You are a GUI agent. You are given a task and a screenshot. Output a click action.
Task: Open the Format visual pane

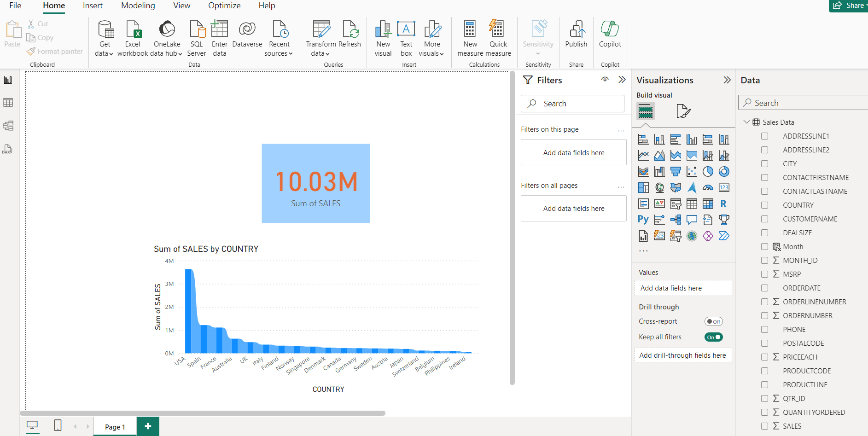coord(684,111)
